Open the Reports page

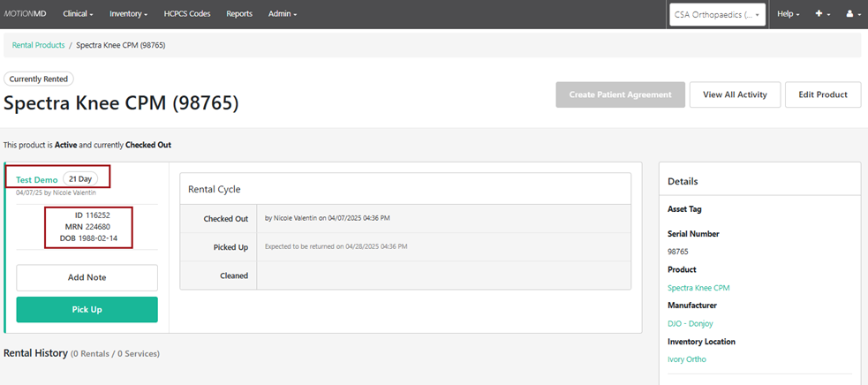point(238,14)
